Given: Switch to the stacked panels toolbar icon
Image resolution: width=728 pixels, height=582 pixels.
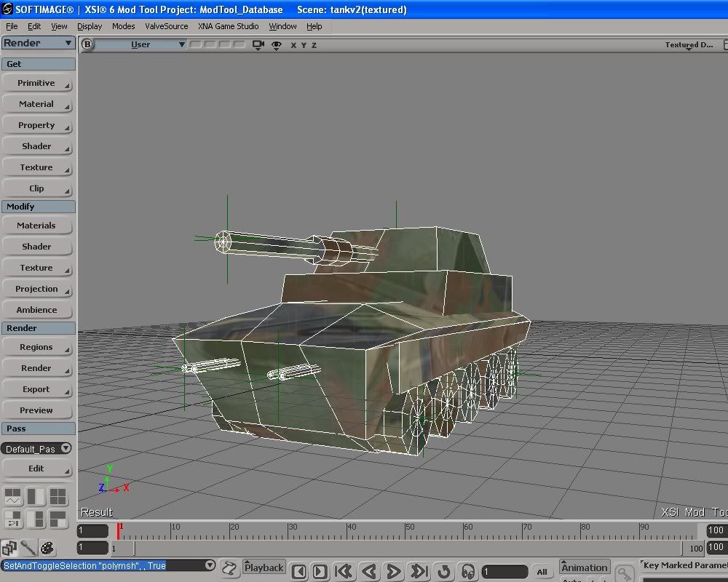Looking at the screenshot, I should [x=9, y=548].
